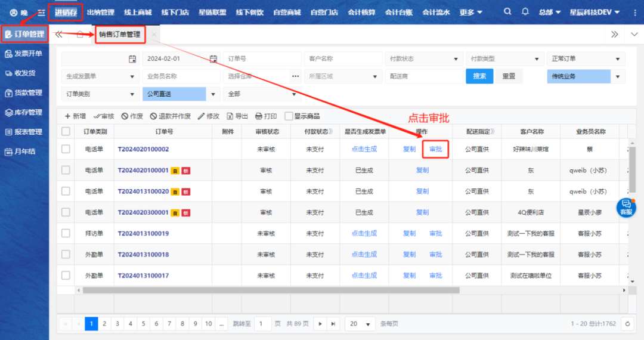Open calendar picker beside 2024-02-01 date
Viewport: 644px width, 340px height.
(213, 59)
